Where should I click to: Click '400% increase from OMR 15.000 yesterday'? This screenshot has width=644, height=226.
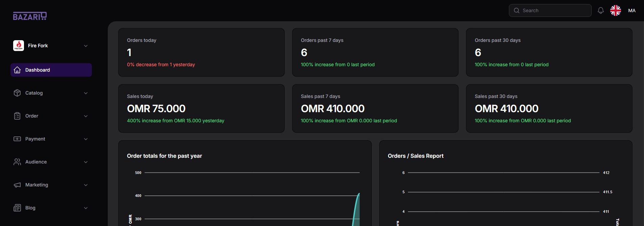tap(176, 121)
